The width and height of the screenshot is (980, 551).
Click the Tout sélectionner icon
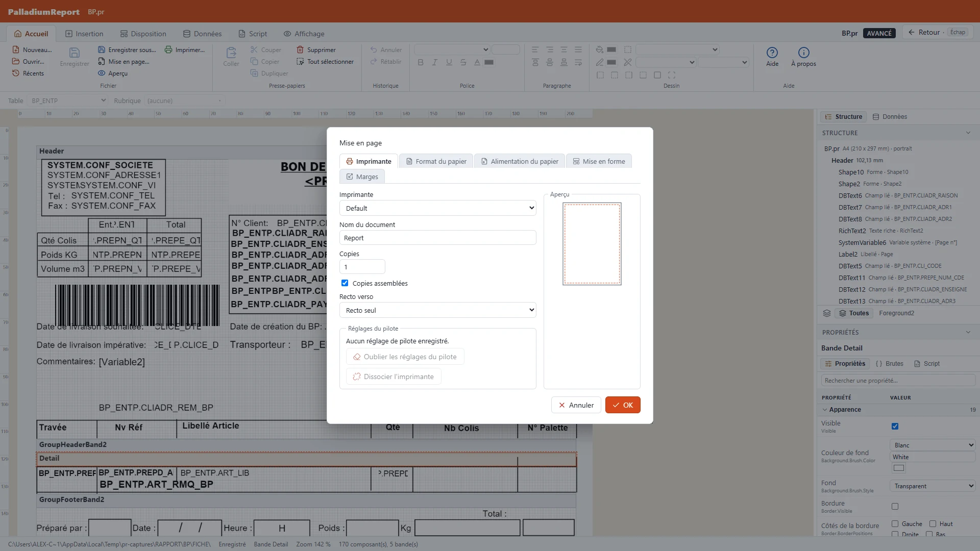click(x=300, y=61)
